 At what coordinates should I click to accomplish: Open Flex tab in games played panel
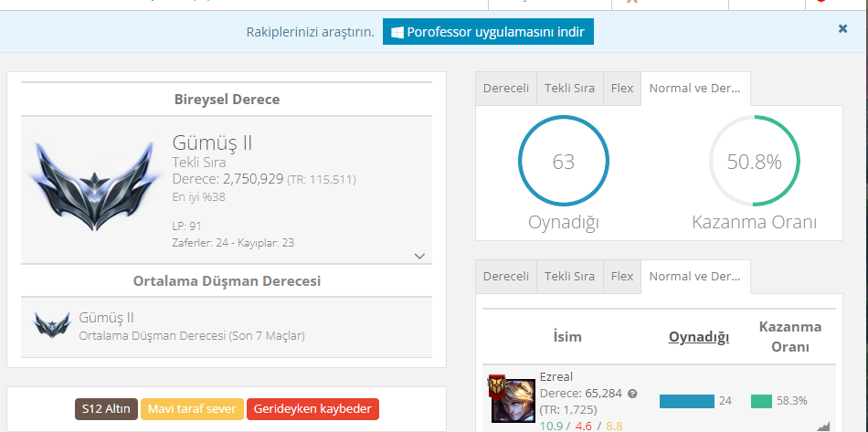[622, 88]
